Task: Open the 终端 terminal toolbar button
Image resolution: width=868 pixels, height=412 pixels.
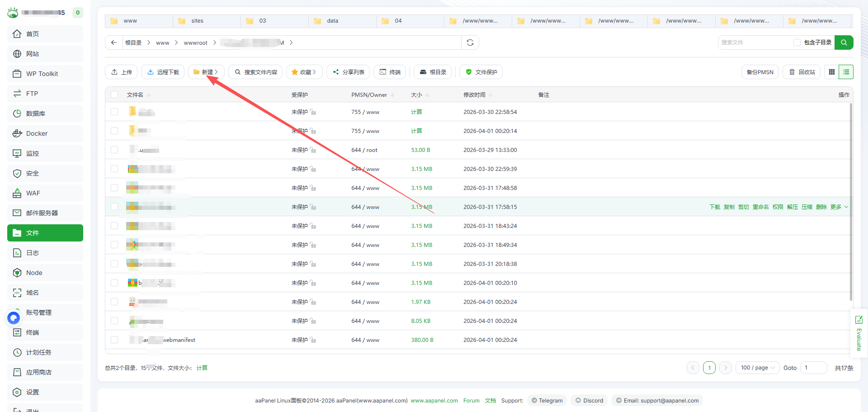Action: pos(390,72)
